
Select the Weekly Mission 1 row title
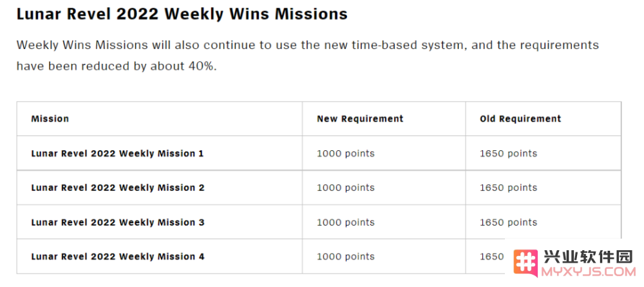pos(117,153)
